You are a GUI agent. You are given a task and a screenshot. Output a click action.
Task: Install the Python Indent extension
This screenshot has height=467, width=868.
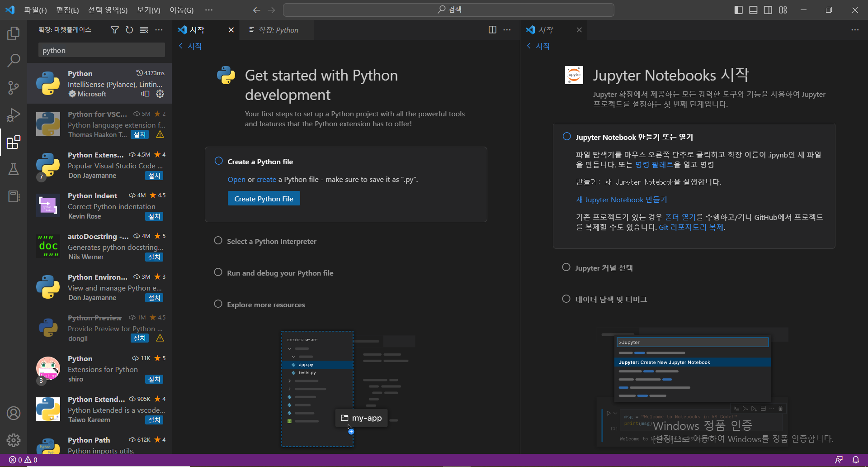[154, 216]
